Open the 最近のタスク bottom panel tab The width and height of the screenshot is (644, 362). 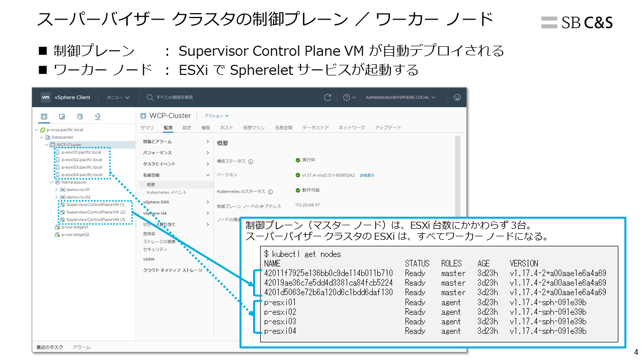pyautogui.click(x=49, y=347)
